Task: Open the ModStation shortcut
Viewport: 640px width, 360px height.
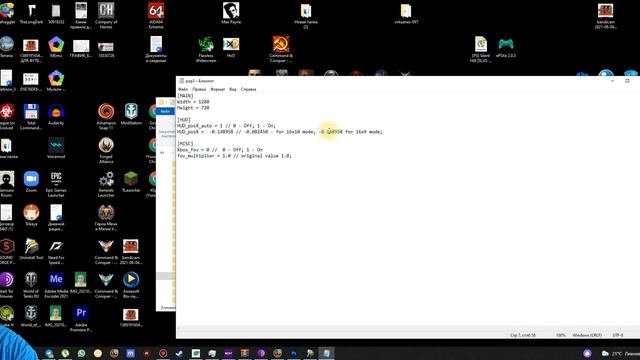Action: [x=131, y=114]
